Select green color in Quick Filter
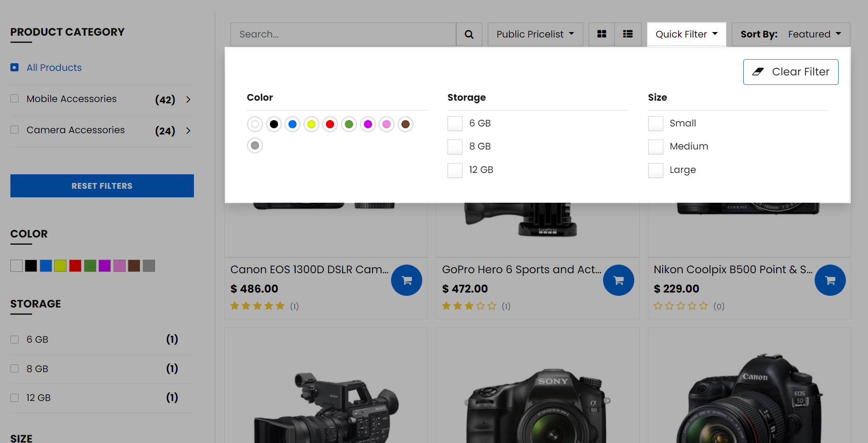Image resolution: width=868 pixels, height=443 pixels. tap(349, 124)
